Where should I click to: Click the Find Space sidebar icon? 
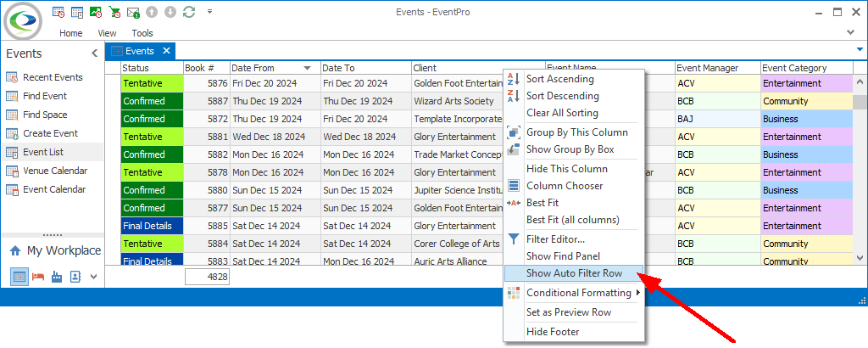(12, 115)
